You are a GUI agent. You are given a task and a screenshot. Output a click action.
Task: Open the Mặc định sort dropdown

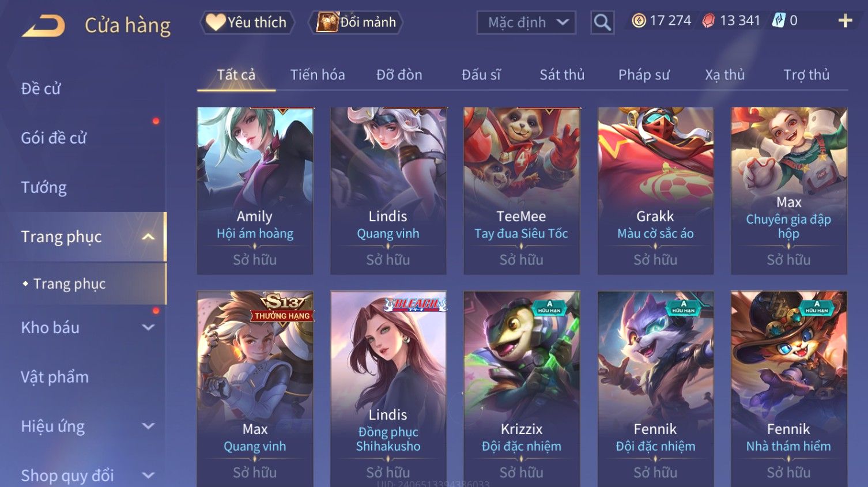tap(526, 22)
